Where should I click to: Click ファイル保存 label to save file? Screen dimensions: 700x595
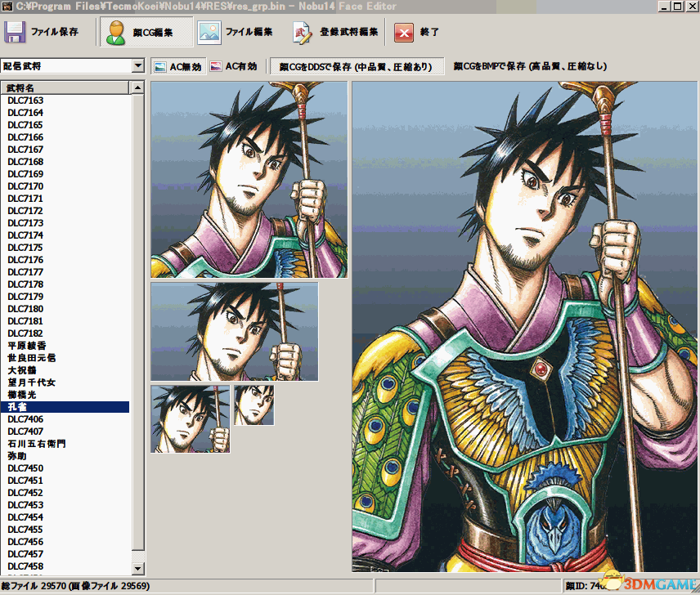[55, 32]
